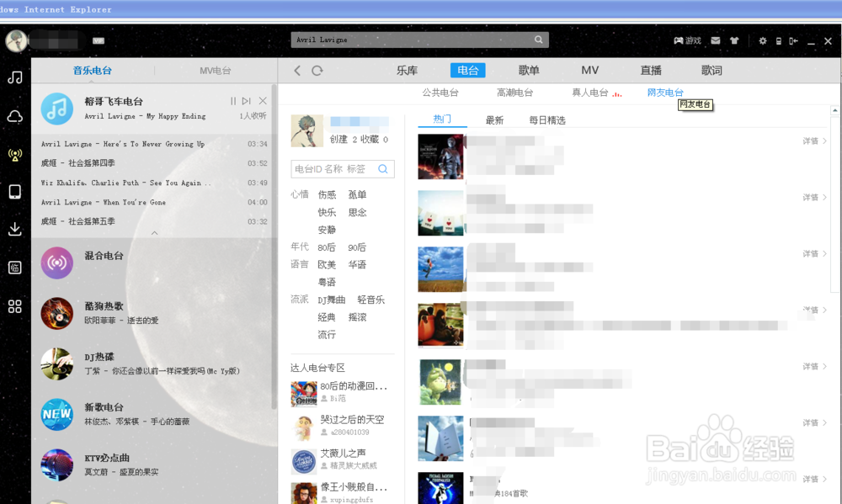Open 酷狗热歌 station
Screen dimensions: 842x504
154,314
